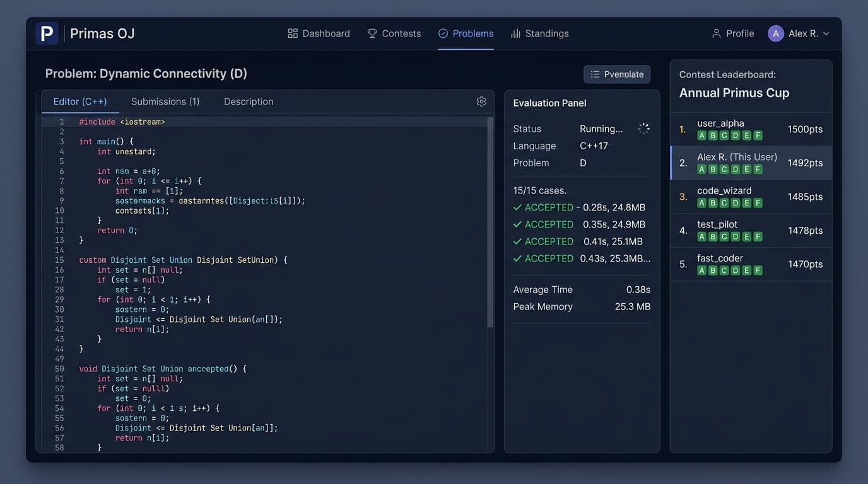Open the Profile link
868x484 pixels.
pyautogui.click(x=733, y=33)
